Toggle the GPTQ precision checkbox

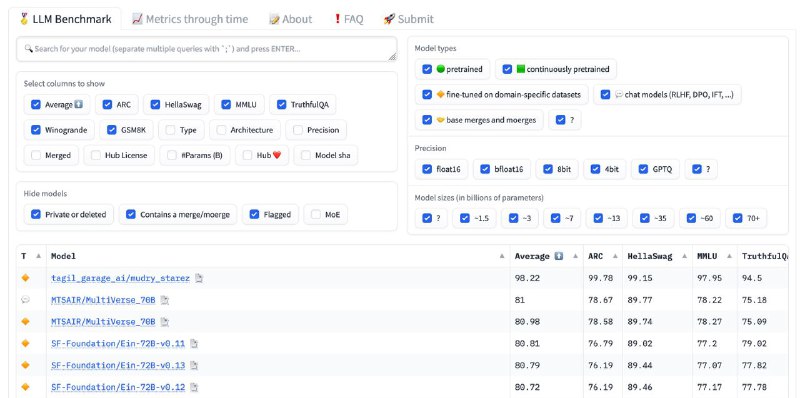[x=643, y=169]
